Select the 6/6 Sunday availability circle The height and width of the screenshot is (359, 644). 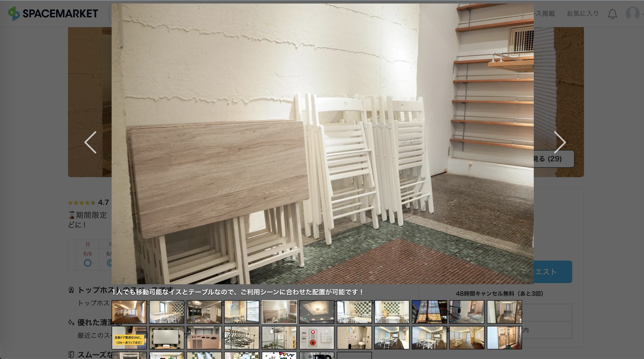tap(87, 263)
